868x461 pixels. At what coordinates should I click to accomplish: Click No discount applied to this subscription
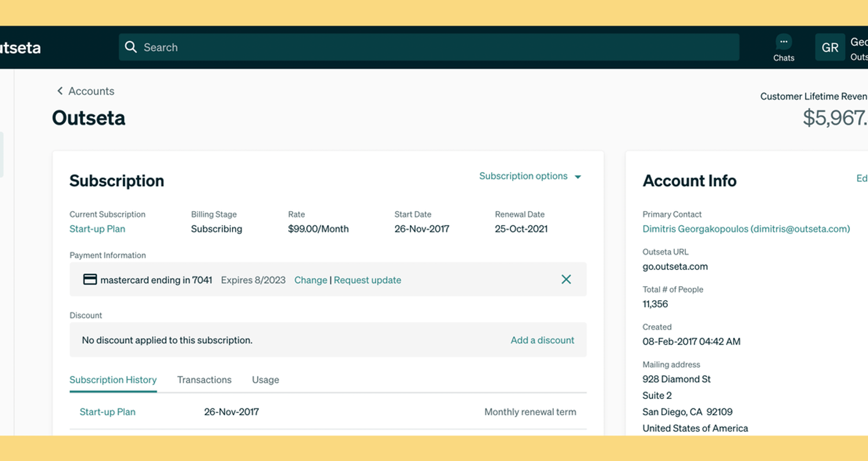click(x=167, y=340)
